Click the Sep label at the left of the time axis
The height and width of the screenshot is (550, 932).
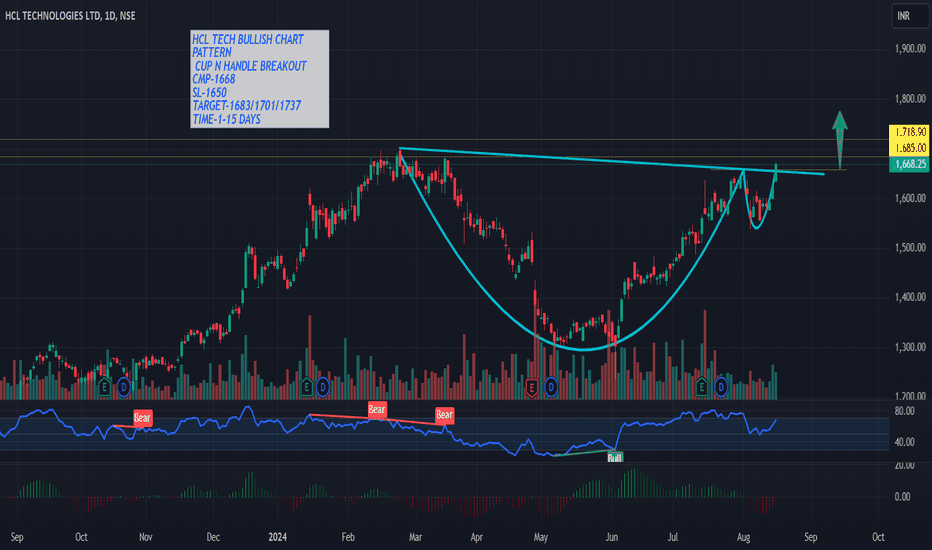click(17, 537)
